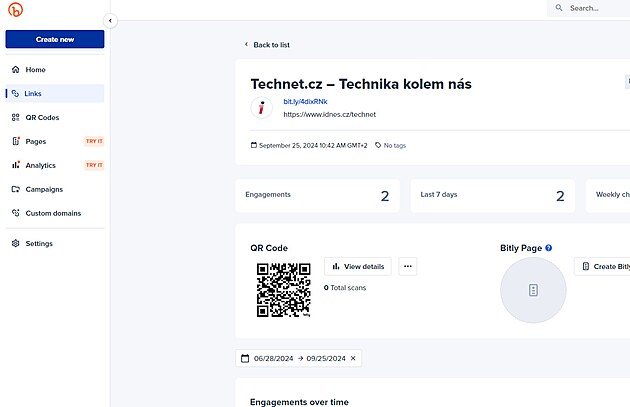Screen dimensions: 630x407
Task: Clear the date range filter with X
Action: tap(352, 358)
